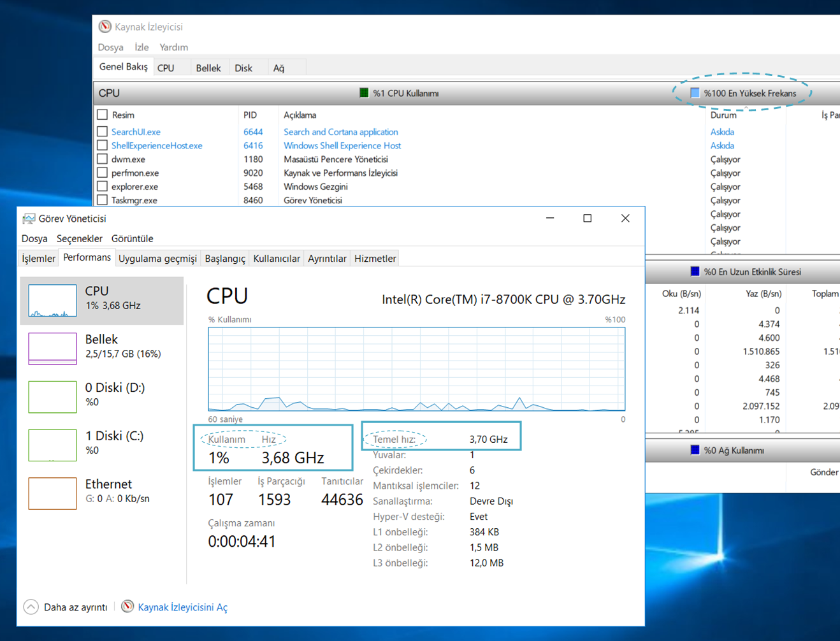
Task: Click the blue %100 En Yüksek Frekans square
Action: [x=695, y=93]
